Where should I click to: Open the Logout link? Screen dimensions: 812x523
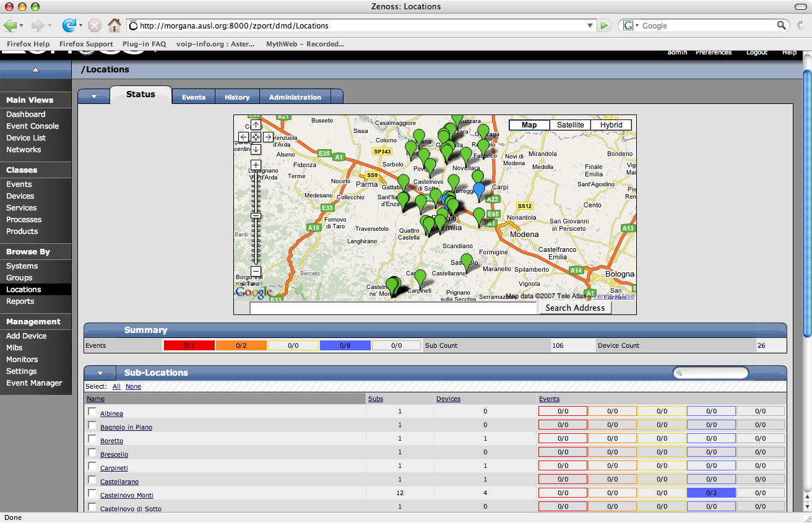pyautogui.click(x=756, y=53)
